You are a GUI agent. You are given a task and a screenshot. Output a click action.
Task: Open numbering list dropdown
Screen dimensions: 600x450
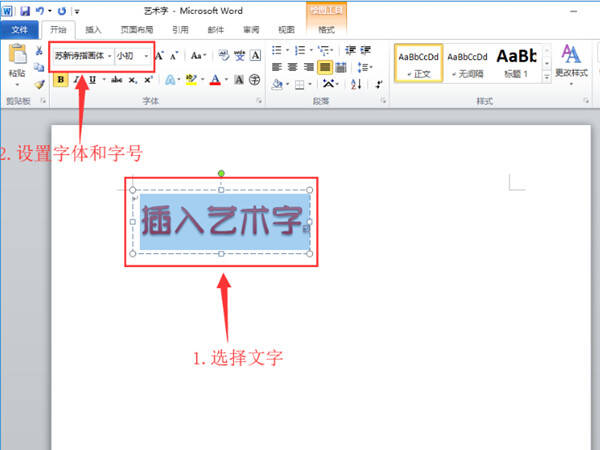[x=310, y=50]
